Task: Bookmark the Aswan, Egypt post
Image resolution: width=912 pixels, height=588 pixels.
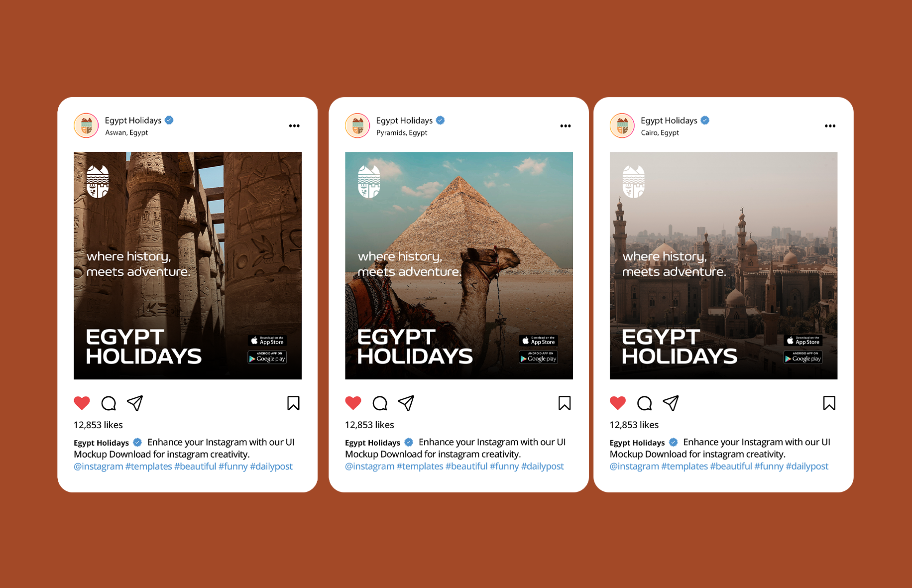Action: [x=293, y=403]
